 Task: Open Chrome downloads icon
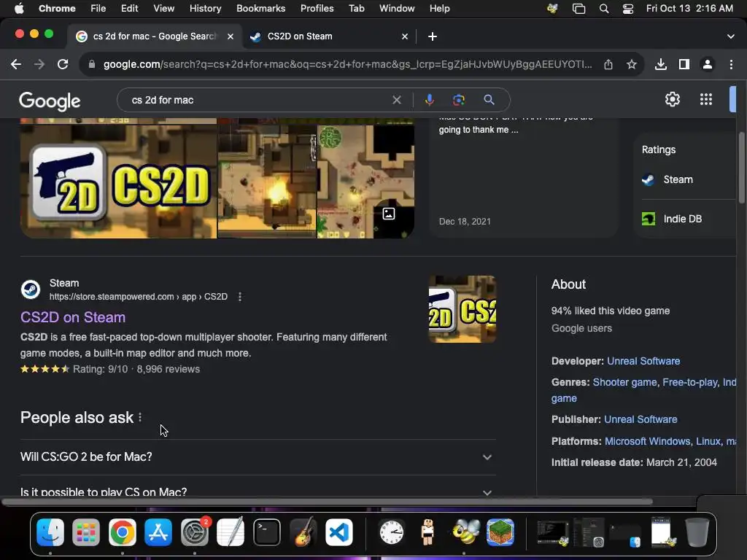(661, 64)
